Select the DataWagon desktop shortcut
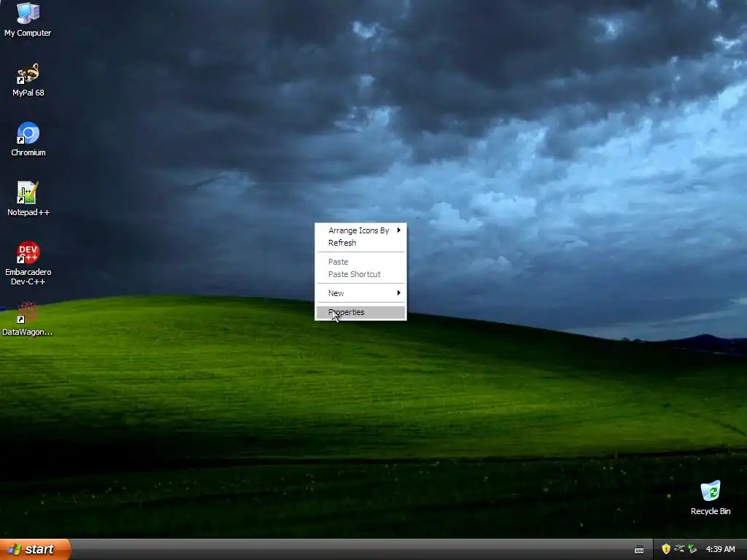The width and height of the screenshot is (747, 560). (x=27, y=319)
